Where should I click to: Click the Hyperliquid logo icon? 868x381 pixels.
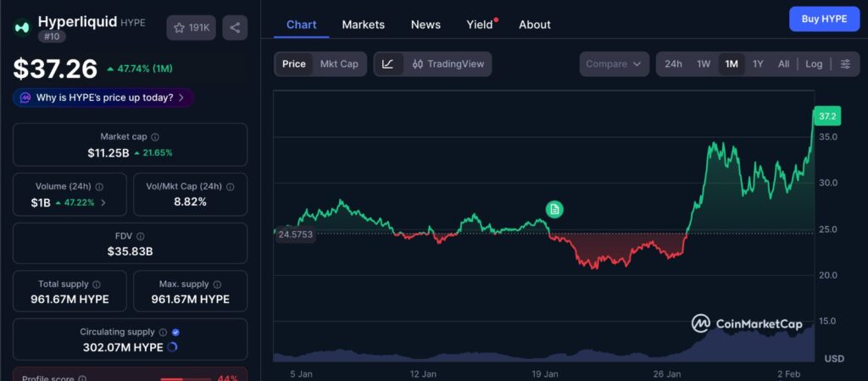click(22, 27)
